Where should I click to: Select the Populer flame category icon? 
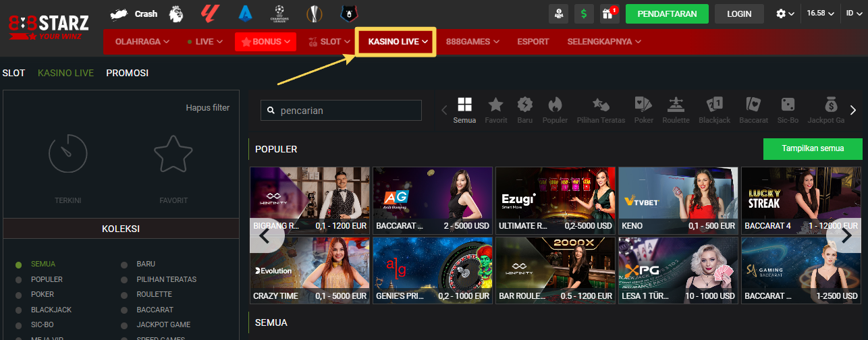pos(555,105)
